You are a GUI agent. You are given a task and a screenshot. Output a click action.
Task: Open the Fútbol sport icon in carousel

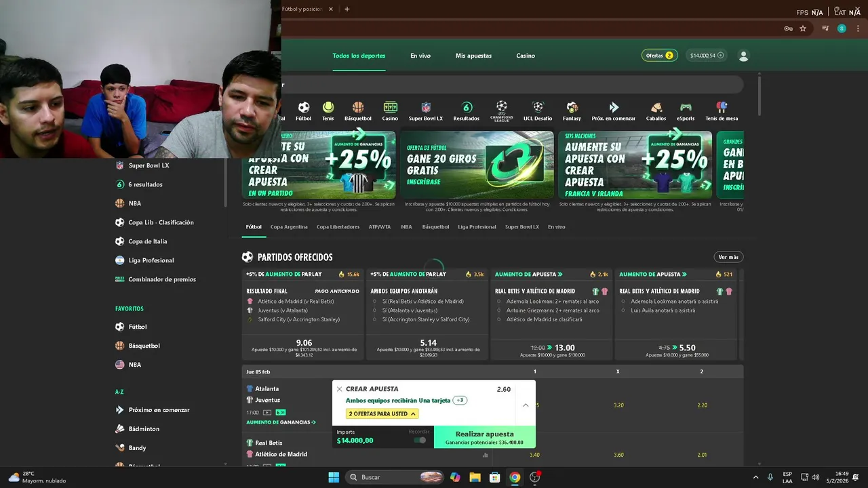(303, 107)
